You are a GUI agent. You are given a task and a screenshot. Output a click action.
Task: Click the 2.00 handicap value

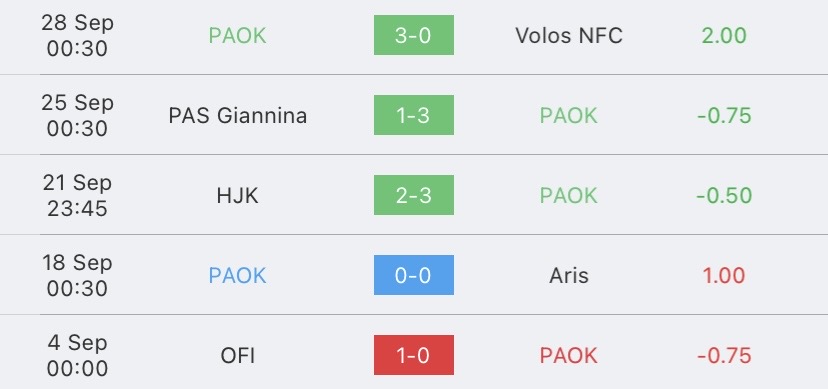pos(724,35)
